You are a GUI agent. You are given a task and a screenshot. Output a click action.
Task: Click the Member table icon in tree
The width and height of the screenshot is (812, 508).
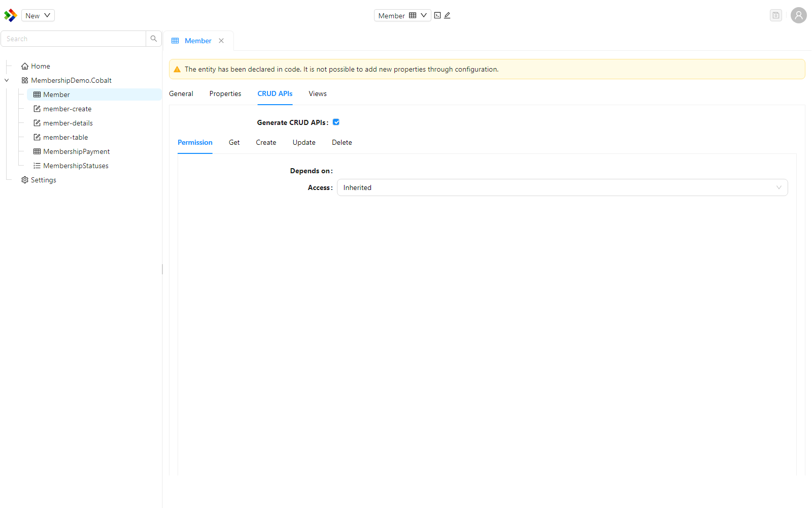pos(37,94)
